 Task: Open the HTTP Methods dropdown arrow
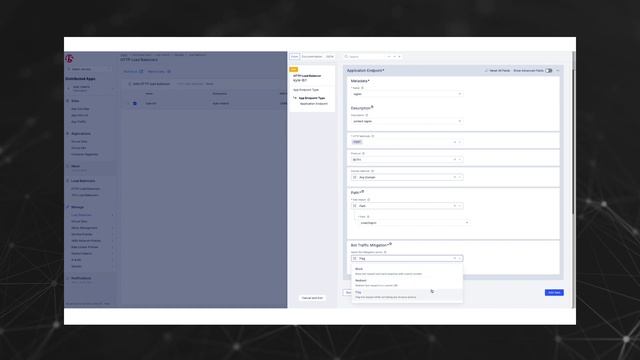(x=460, y=142)
